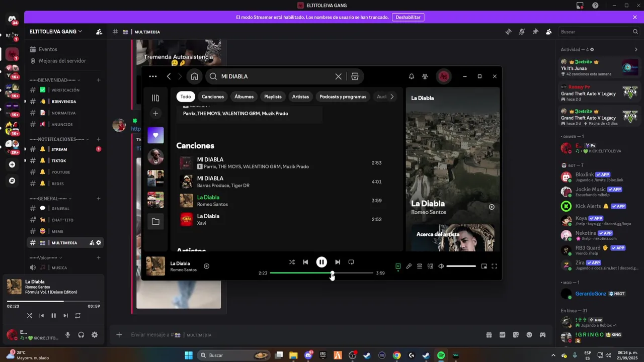Open Spotify from Windows taskbar
The width and height of the screenshot is (644, 362).
point(441,355)
